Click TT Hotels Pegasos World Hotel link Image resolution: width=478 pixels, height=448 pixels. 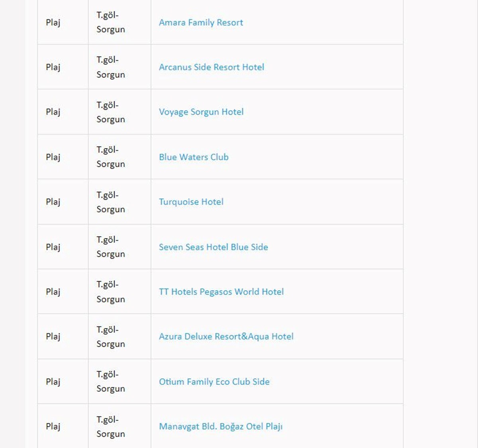coord(221,292)
